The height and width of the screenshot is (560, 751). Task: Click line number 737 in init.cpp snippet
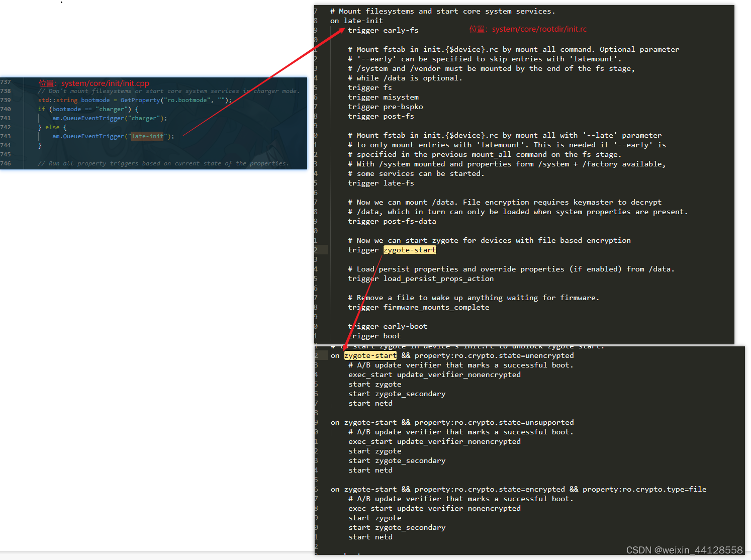pyautogui.click(x=6, y=82)
